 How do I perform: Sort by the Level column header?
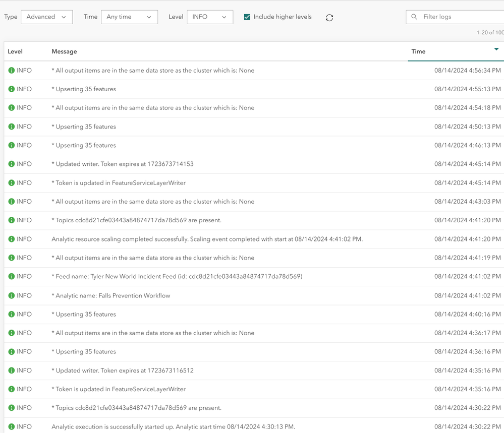point(15,51)
